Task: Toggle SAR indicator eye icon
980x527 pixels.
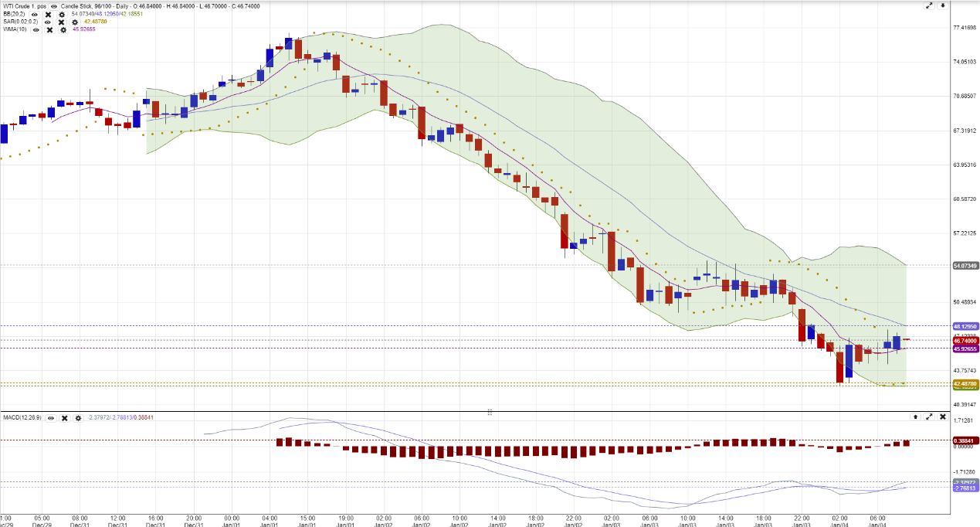Action: (48, 22)
